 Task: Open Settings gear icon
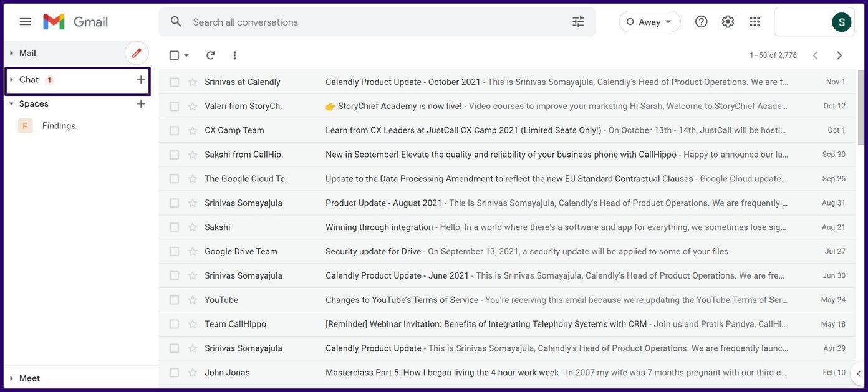728,22
